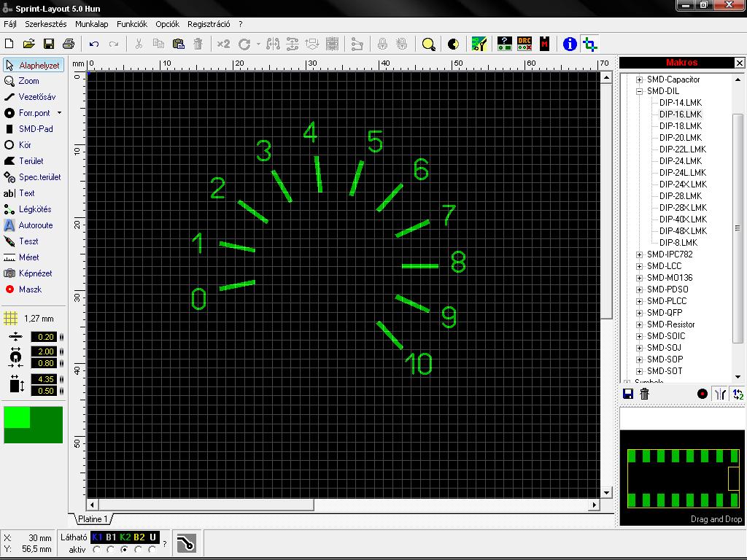
Task: Save macro with the Makros panel disk icon
Action: click(628, 394)
